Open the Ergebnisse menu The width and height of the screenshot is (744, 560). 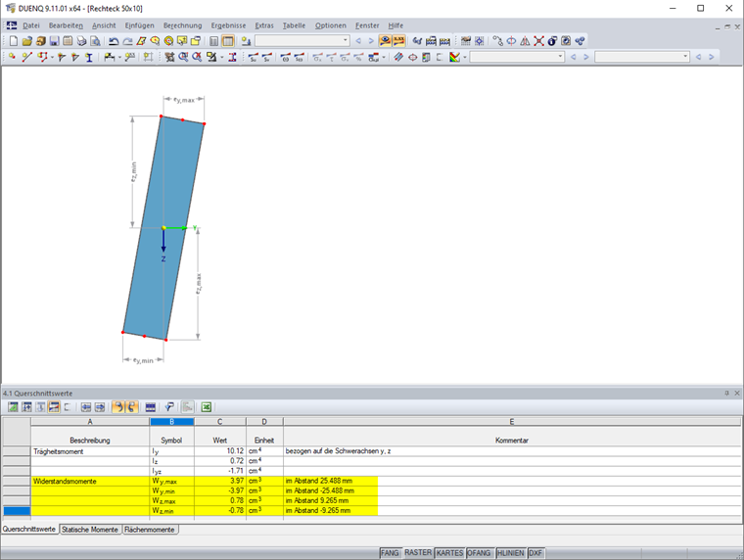(229, 25)
